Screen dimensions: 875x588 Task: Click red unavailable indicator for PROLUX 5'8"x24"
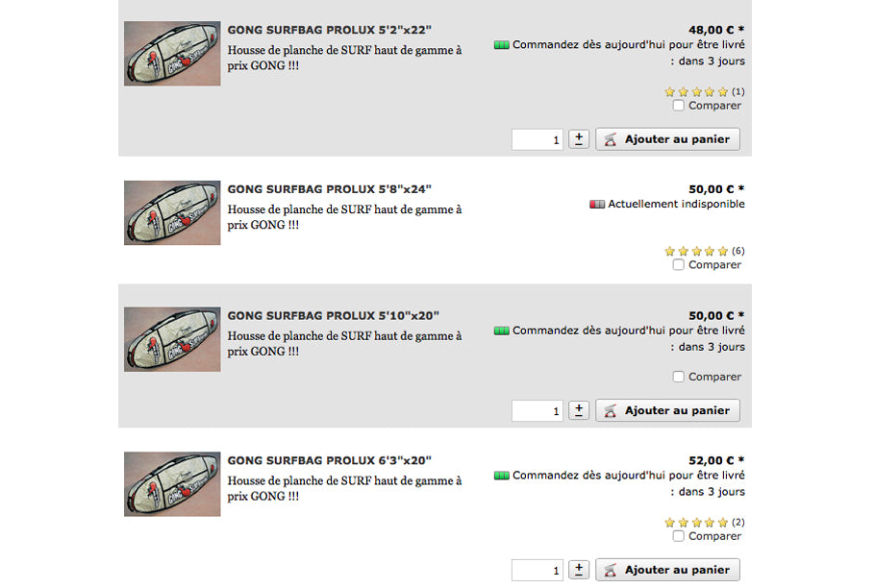pos(597,205)
